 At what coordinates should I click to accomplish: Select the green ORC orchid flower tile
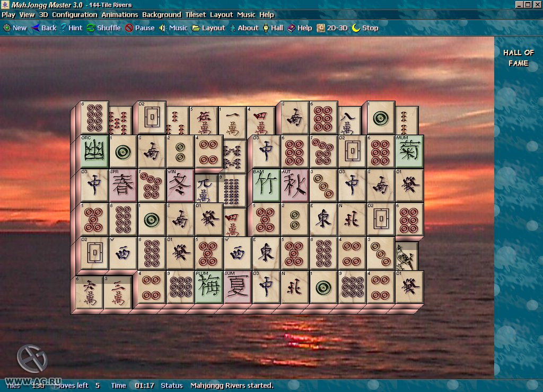[94, 151]
